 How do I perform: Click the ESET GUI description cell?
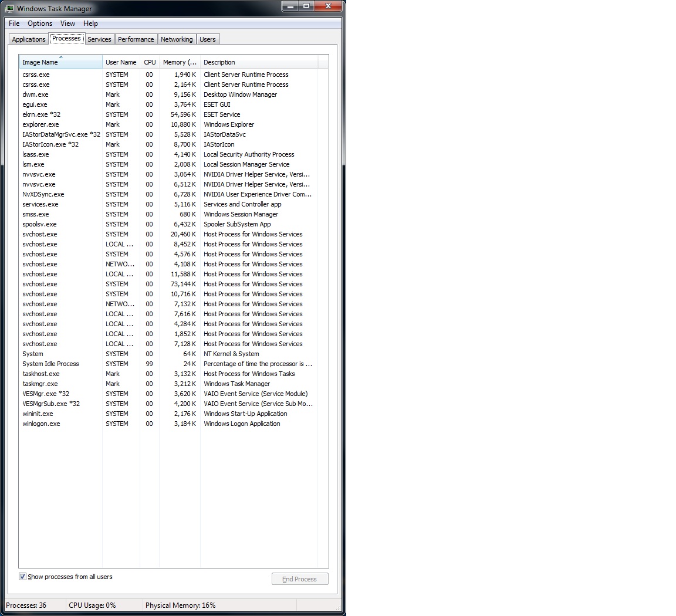tap(217, 104)
